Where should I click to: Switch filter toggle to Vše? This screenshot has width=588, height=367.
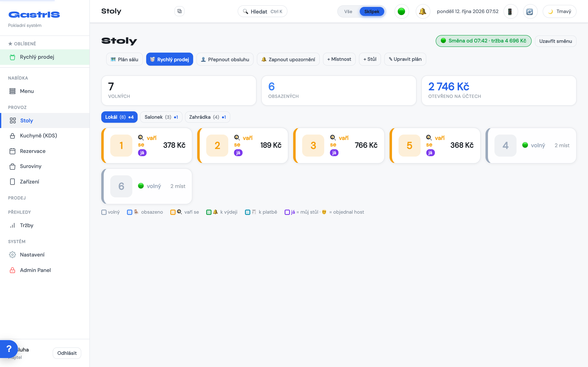[x=348, y=11]
